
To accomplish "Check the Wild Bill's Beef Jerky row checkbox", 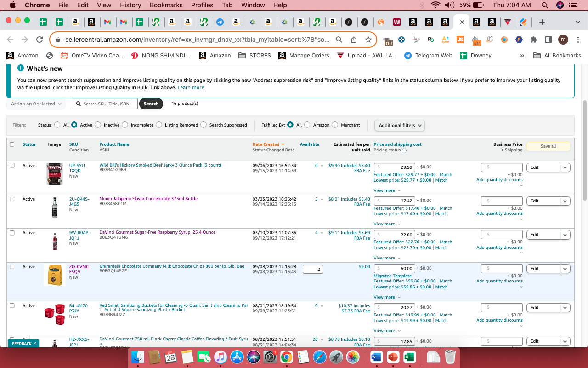I will coord(12,165).
